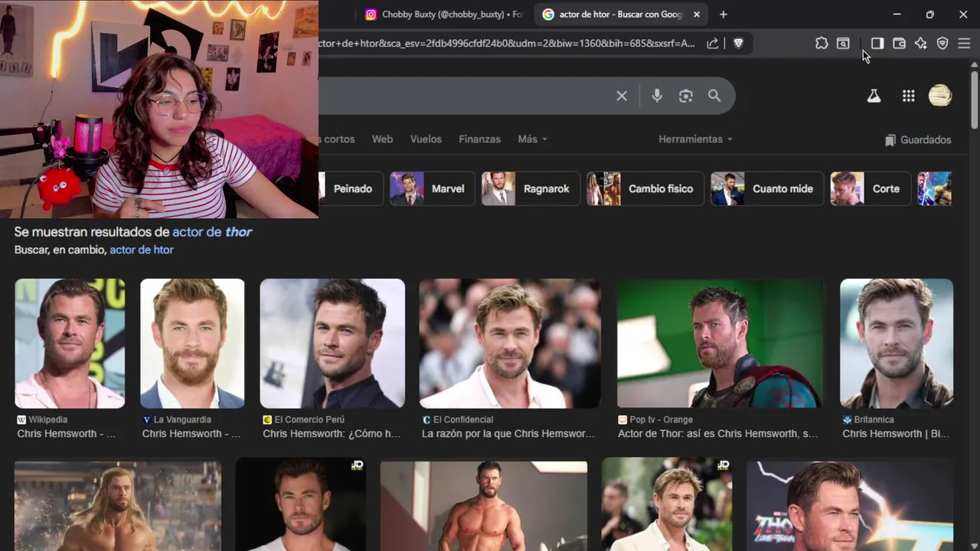Expand the Más dropdown
The height and width of the screenshot is (551, 980).
coord(532,139)
